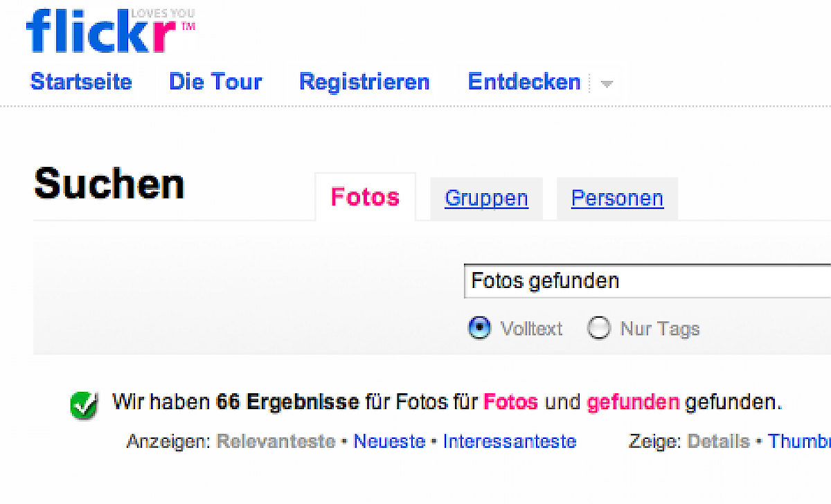The image size is (831, 504).
Task: Select the Fotos search tab
Action: click(365, 197)
